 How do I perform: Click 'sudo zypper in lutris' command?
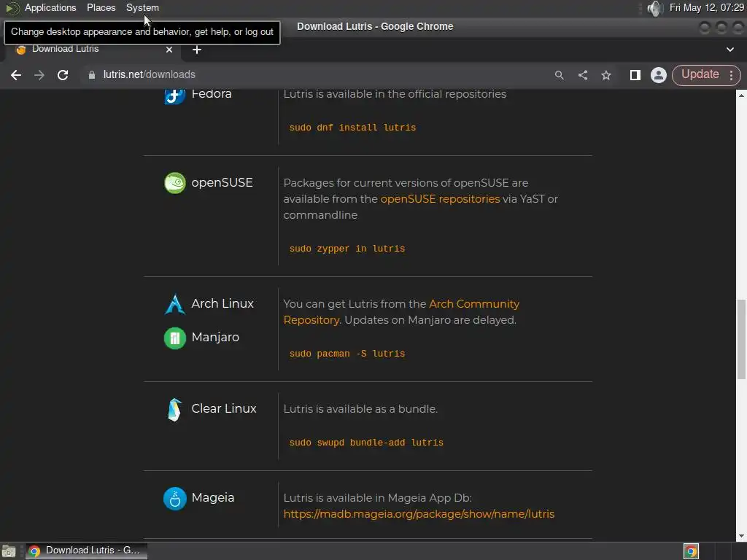(347, 248)
